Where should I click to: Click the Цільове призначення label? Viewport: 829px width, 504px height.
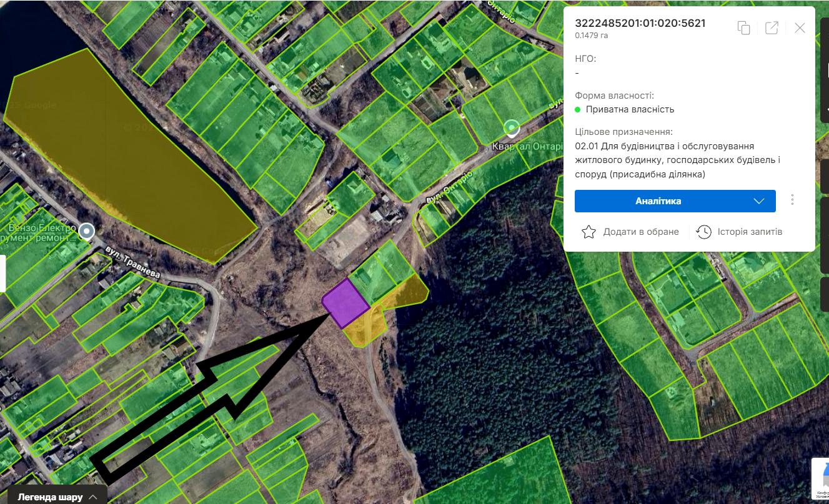click(x=623, y=132)
